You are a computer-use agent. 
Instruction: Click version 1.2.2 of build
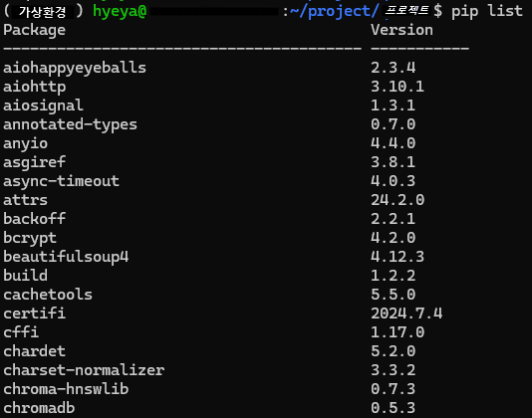tap(393, 276)
